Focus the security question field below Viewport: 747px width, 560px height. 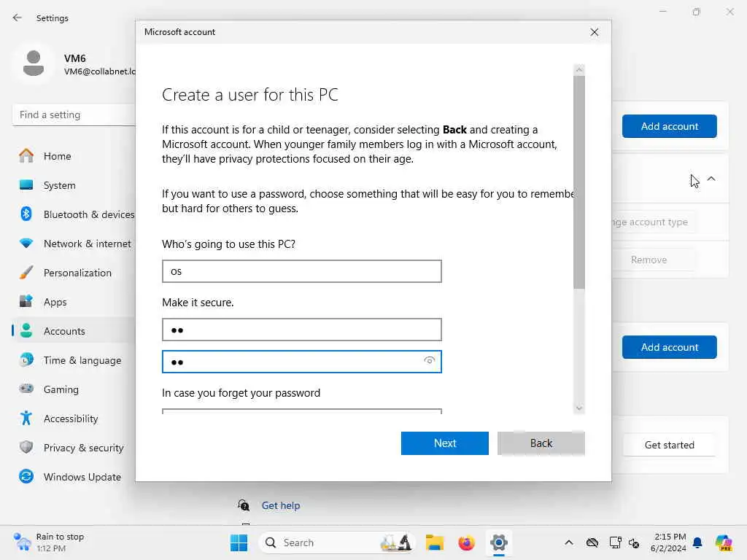pyautogui.click(x=301, y=411)
